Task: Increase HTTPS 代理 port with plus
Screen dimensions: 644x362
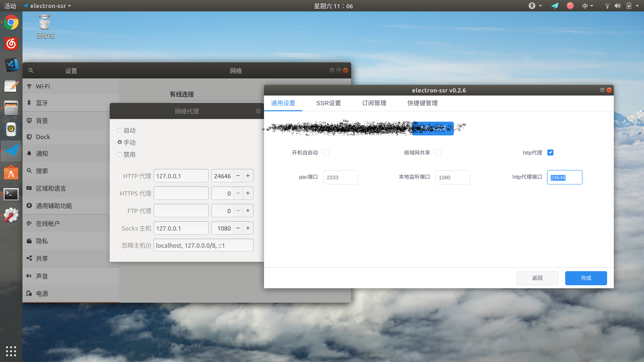Action: point(248,193)
